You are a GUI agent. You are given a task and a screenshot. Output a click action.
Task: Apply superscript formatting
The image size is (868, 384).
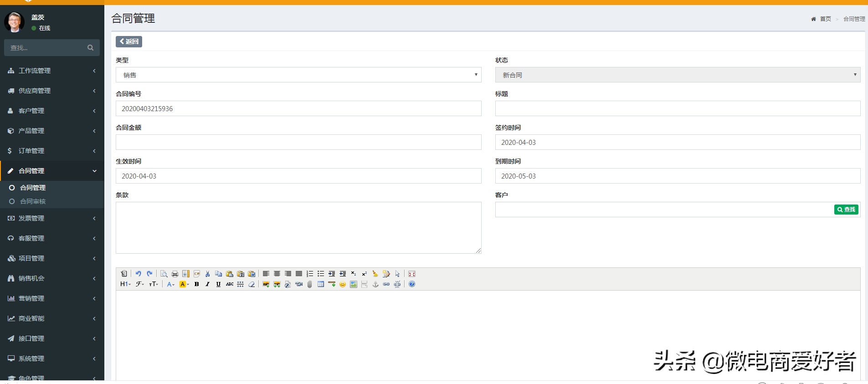[365, 274]
